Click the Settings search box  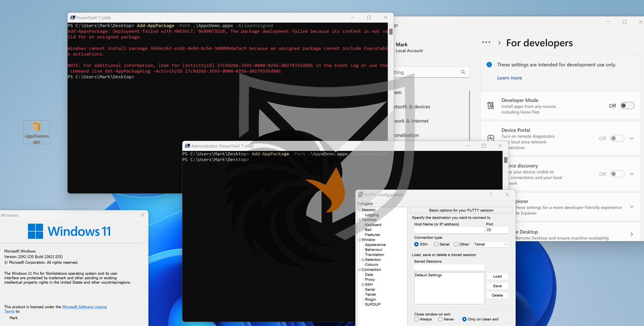point(431,72)
